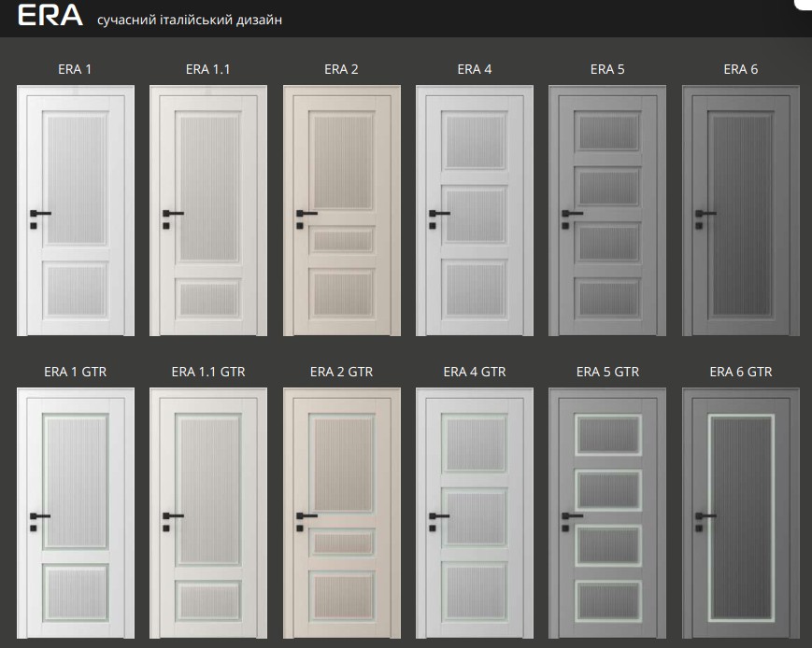Select the ERA 4 three-panel door image
The image size is (812, 648).
[475, 210]
